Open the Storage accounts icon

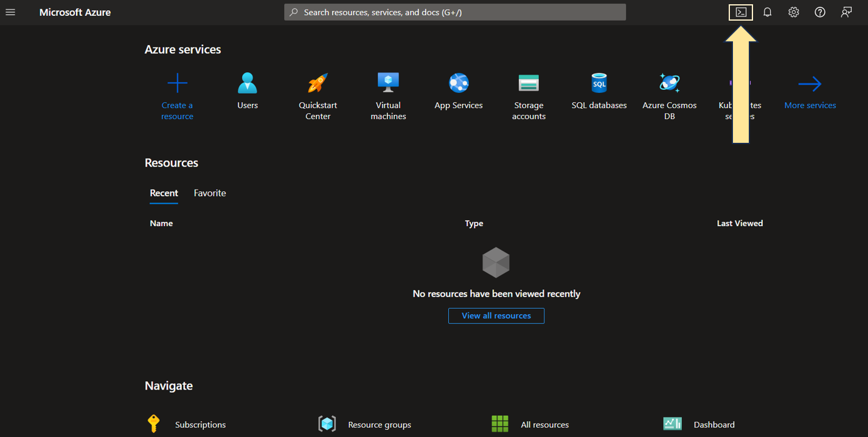[x=529, y=83]
